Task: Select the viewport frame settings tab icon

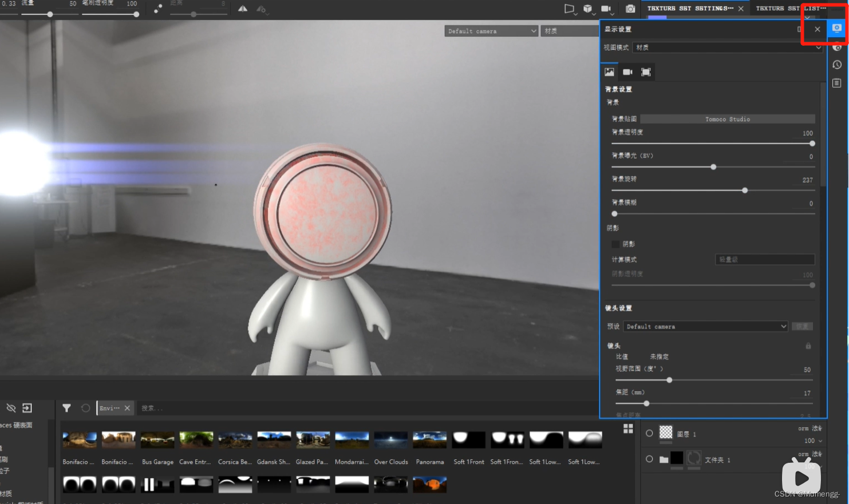Action: tap(646, 72)
